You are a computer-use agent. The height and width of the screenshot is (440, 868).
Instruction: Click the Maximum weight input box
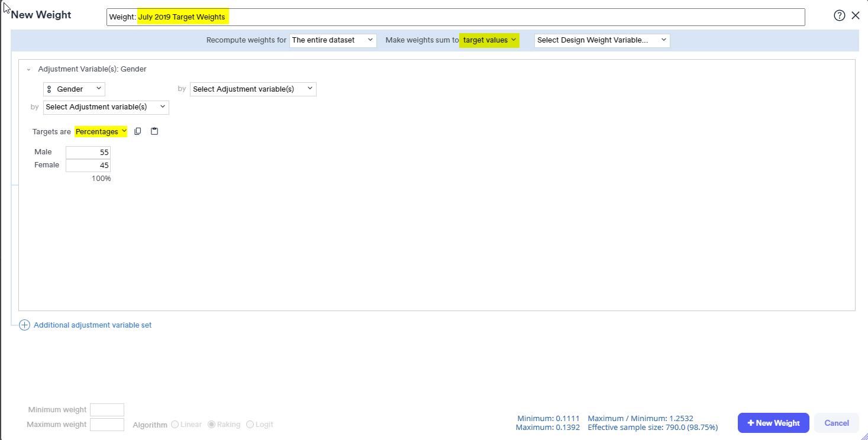click(x=107, y=425)
